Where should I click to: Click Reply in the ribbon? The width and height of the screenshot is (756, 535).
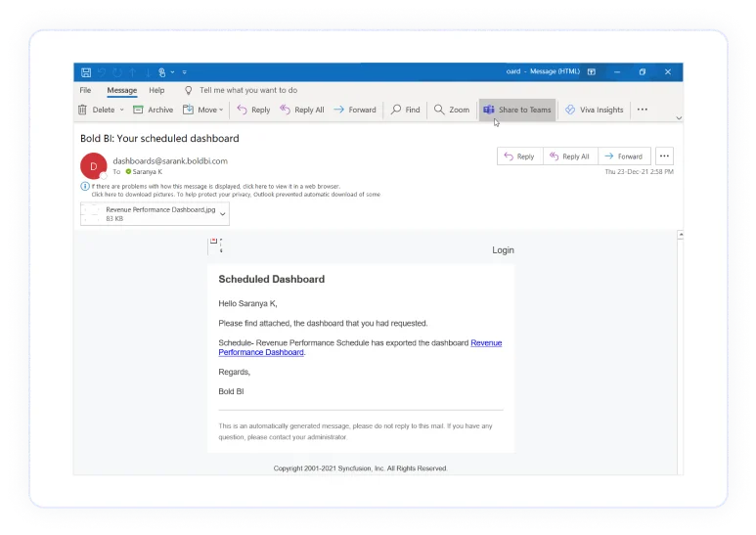pos(253,110)
